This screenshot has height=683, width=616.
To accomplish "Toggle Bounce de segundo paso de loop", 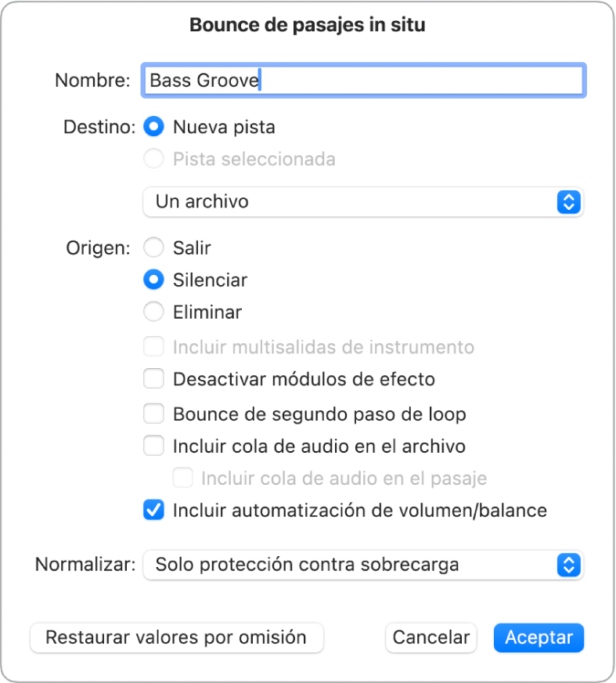I will (154, 414).
